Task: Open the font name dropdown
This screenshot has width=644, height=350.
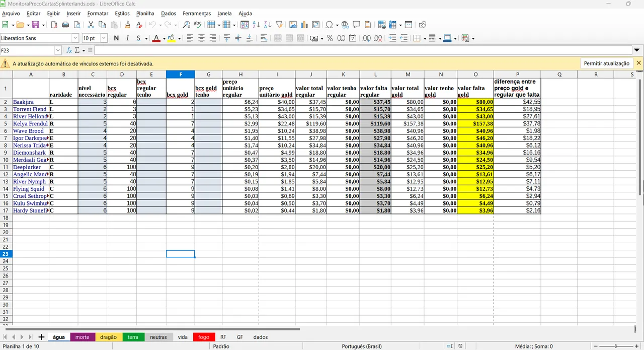Action: tap(75, 38)
